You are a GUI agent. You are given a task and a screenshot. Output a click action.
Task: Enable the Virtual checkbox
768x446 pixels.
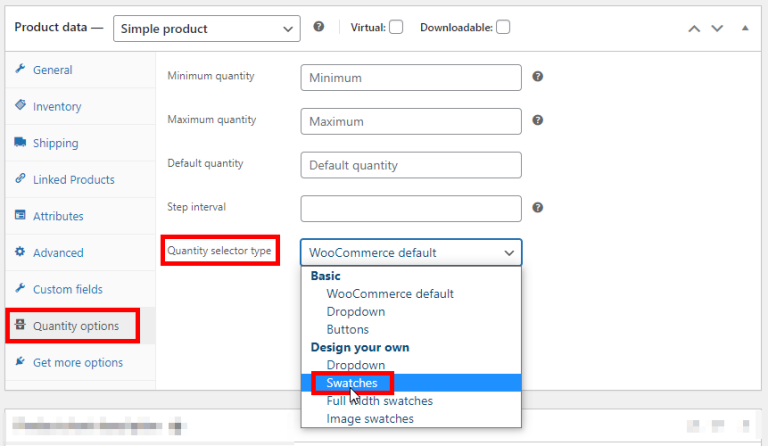(396, 28)
